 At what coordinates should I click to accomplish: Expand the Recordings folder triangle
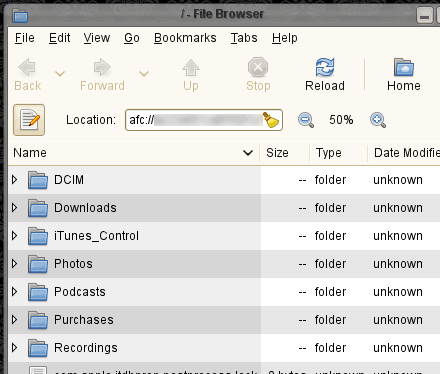tap(14, 348)
